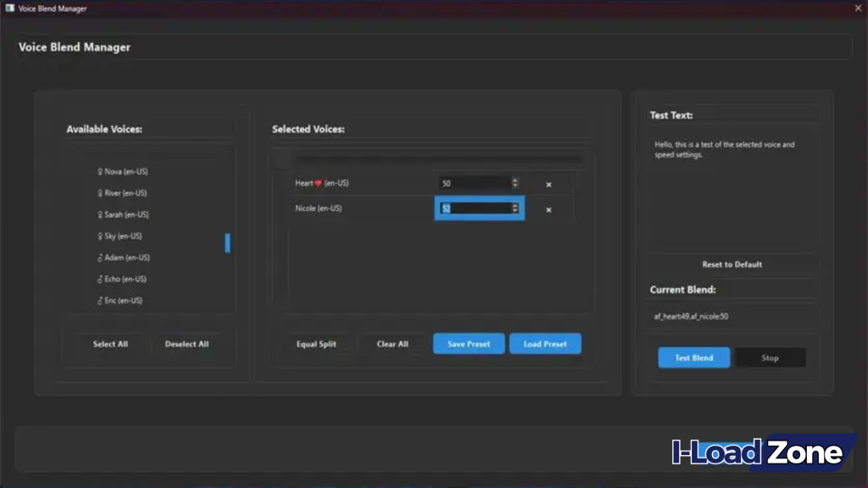Click the Voice Blend Manager title bar icon

pyautogui.click(x=8, y=8)
